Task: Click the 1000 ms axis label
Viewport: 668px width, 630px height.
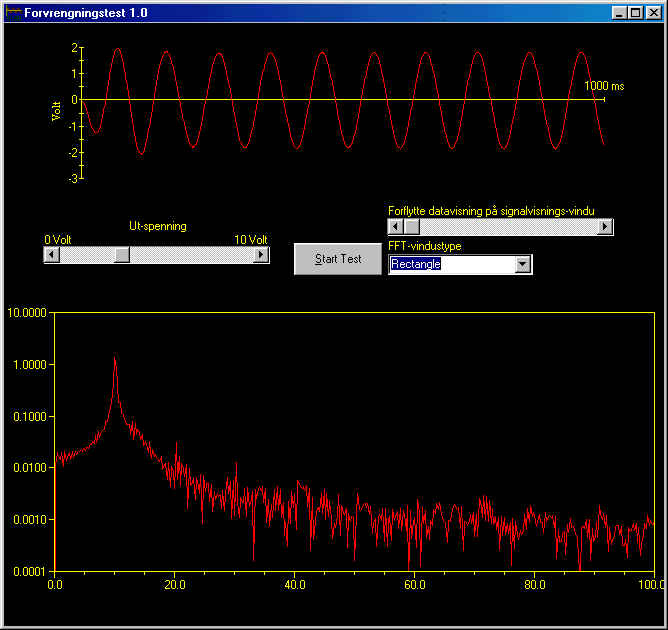Action: pyautogui.click(x=604, y=86)
